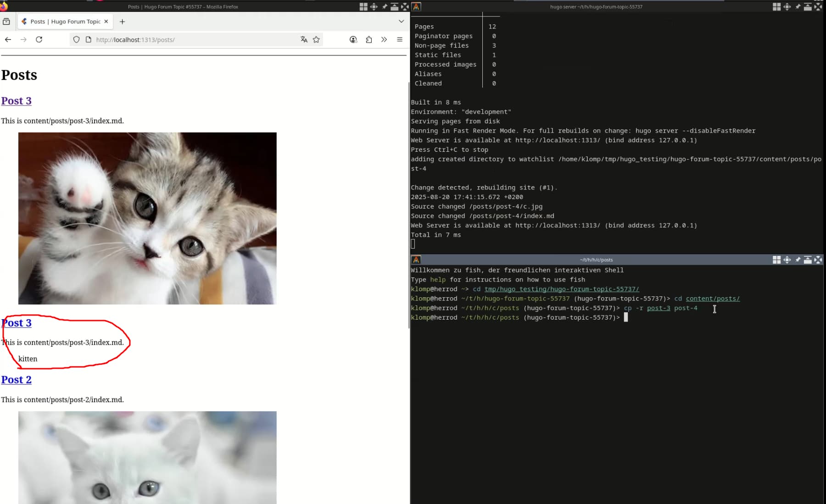
Task: Click the 'Serving pages from disk' line
Action: (456, 121)
